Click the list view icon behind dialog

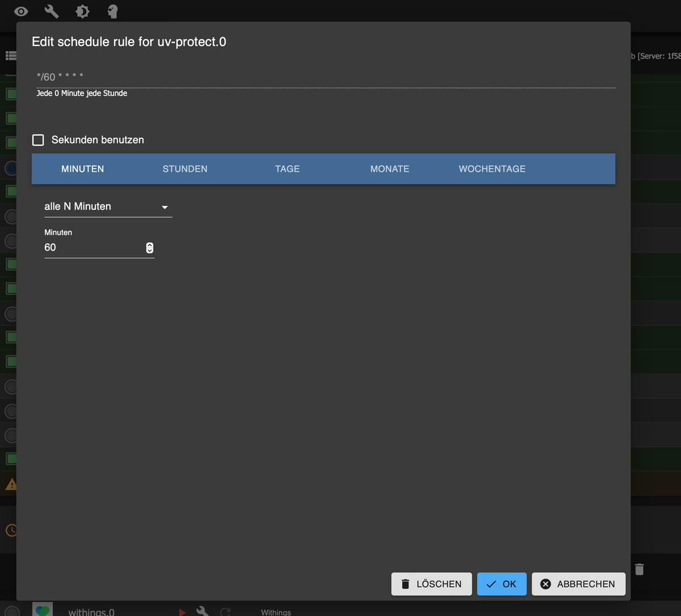click(x=11, y=56)
